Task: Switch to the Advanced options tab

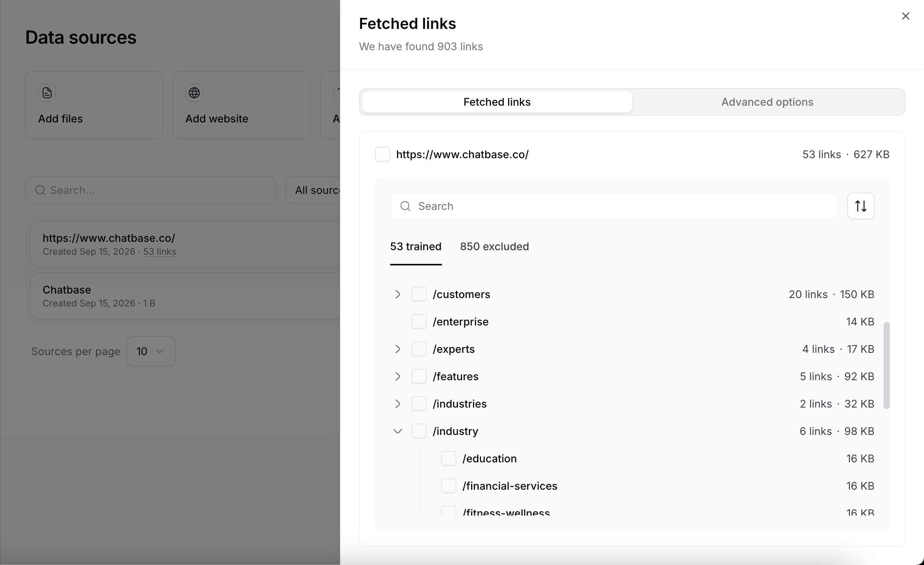Action: point(767,102)
